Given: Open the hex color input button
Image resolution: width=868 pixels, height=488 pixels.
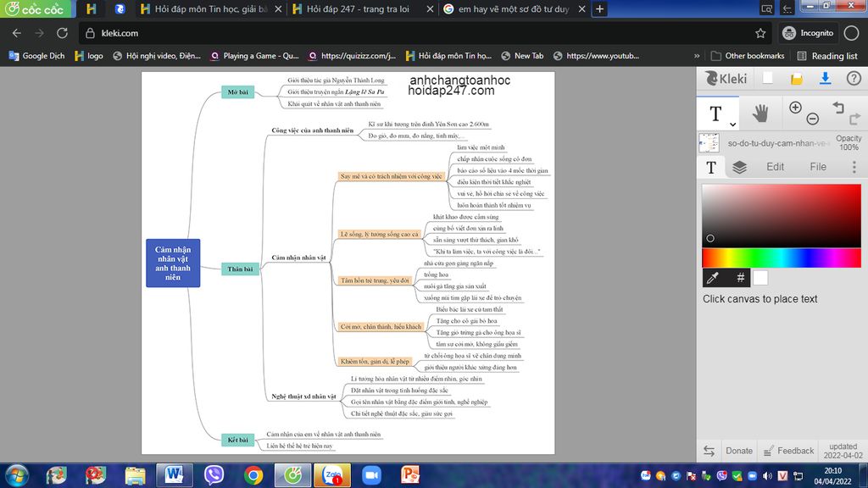Looking at the screenshot, I should [x=740, y=278].
